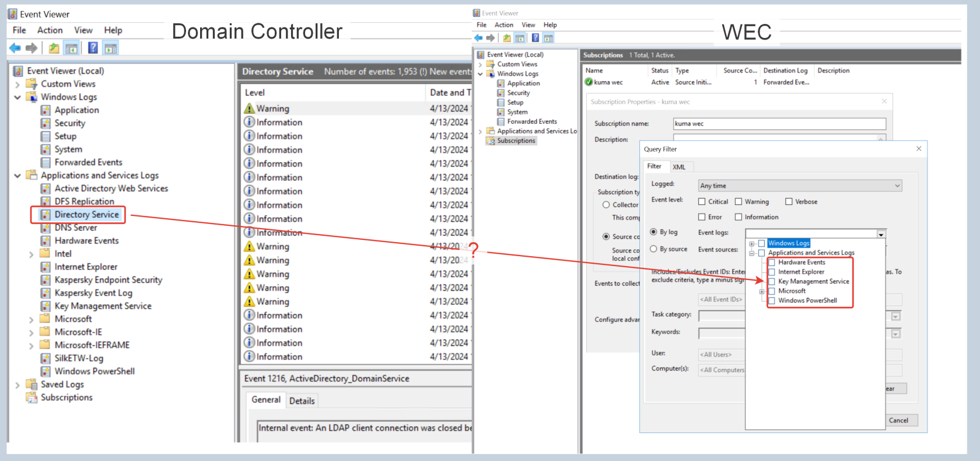Select Collector initiated radio button
Image resolution: width=980 pixels, height=461 pixels.
click(x=606, y=205)
